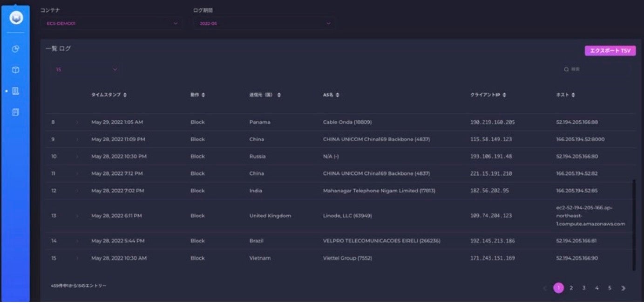
Task: Expand row 9 chevron
Action: (77, 139)
